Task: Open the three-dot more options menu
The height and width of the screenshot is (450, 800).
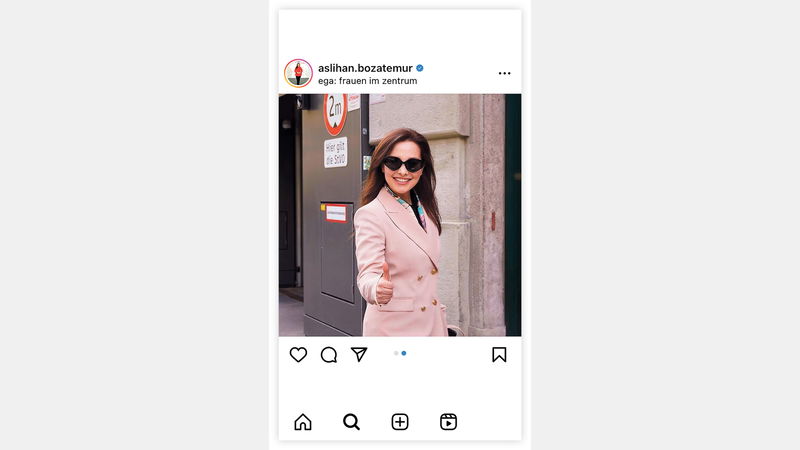Action: tap(505, 73)
